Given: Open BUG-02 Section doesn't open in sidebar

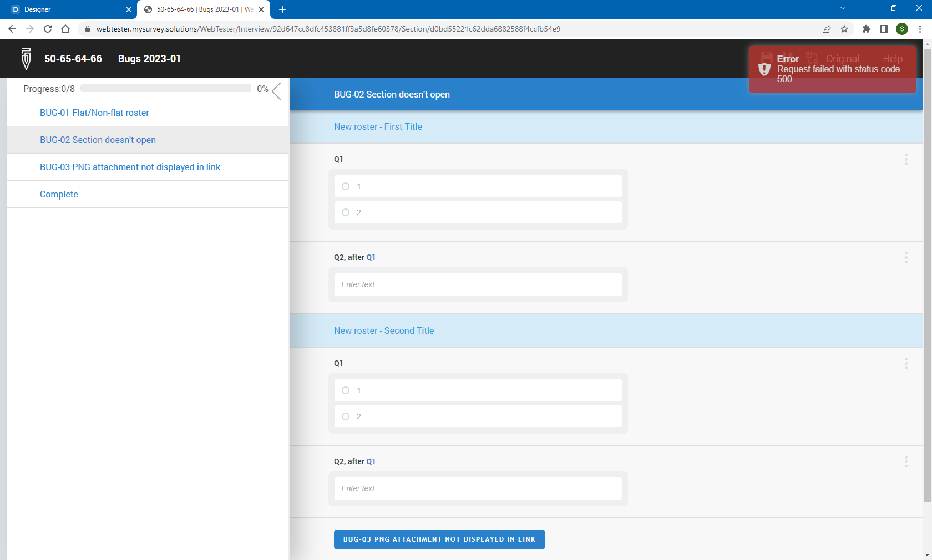Looking at the screenshot, I should click(x=98, y=140).
